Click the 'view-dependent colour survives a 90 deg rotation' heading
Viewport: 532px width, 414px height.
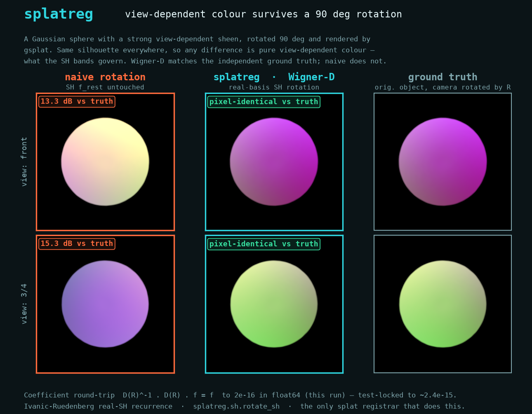pos(264,14)
